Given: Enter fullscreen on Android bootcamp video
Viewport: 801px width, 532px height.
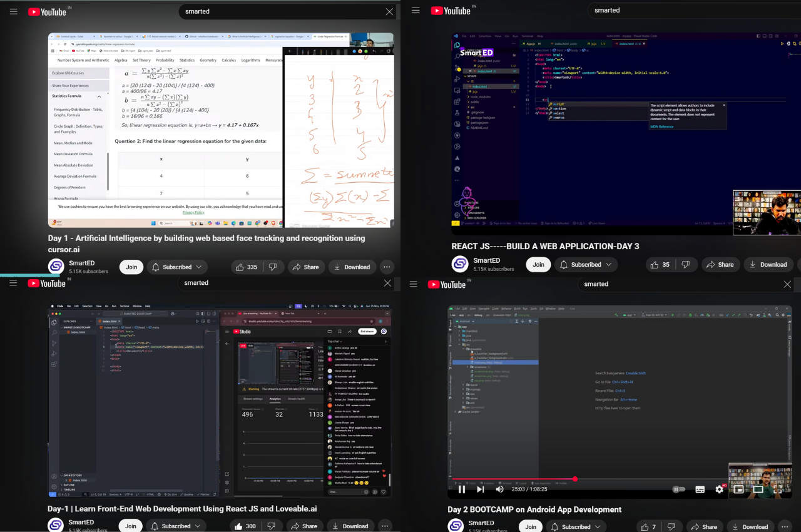Looking at the screenshot, I should coord(778,489).
